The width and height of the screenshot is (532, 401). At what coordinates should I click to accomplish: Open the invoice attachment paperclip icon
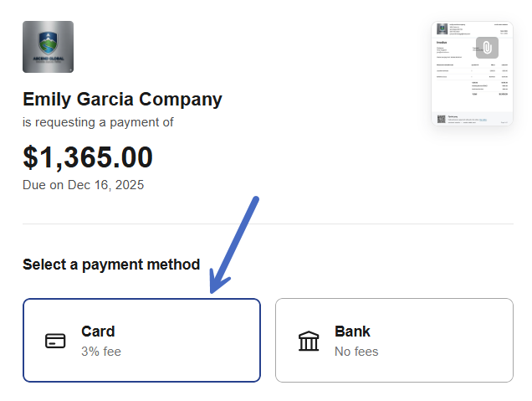coord(487,48)
